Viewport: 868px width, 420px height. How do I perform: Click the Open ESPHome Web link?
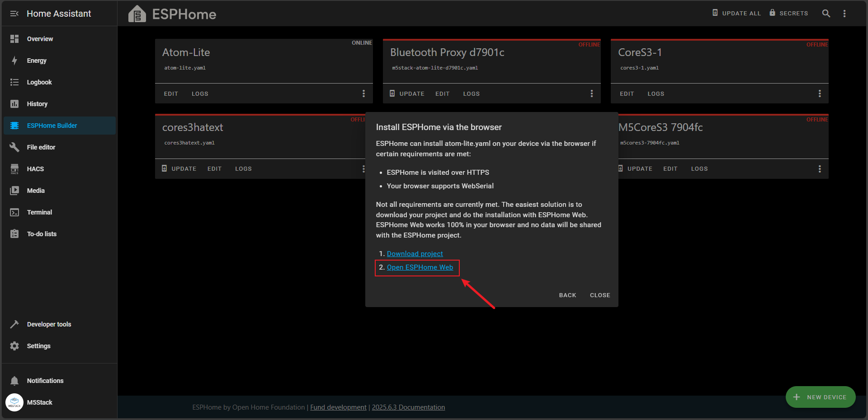click(x=420, y=267)
